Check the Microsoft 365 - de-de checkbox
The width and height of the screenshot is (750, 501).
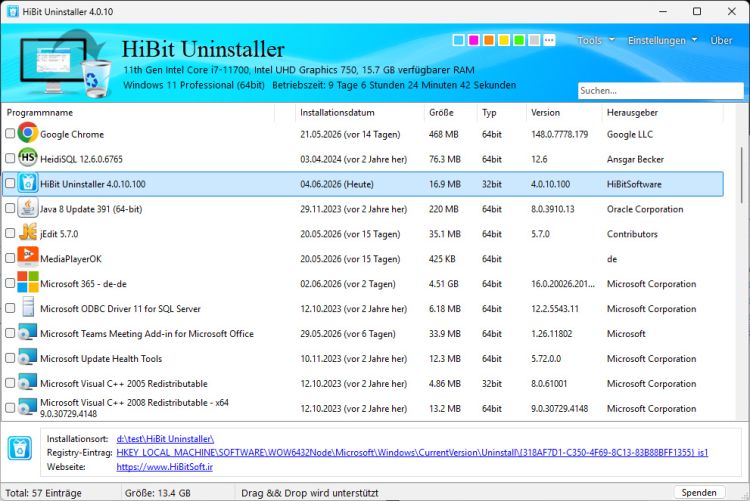pyautogui.click(x=10, y=283)
